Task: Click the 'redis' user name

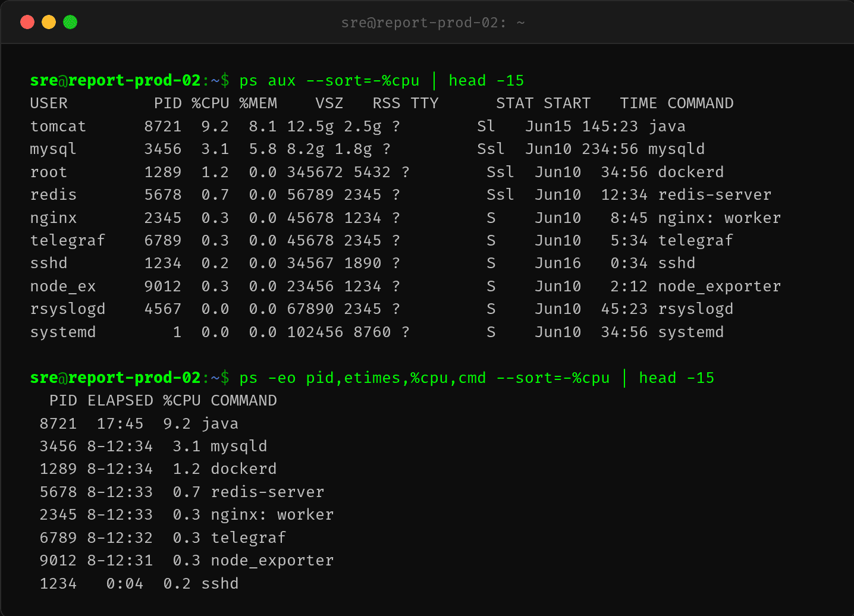Action: (54, 194)
